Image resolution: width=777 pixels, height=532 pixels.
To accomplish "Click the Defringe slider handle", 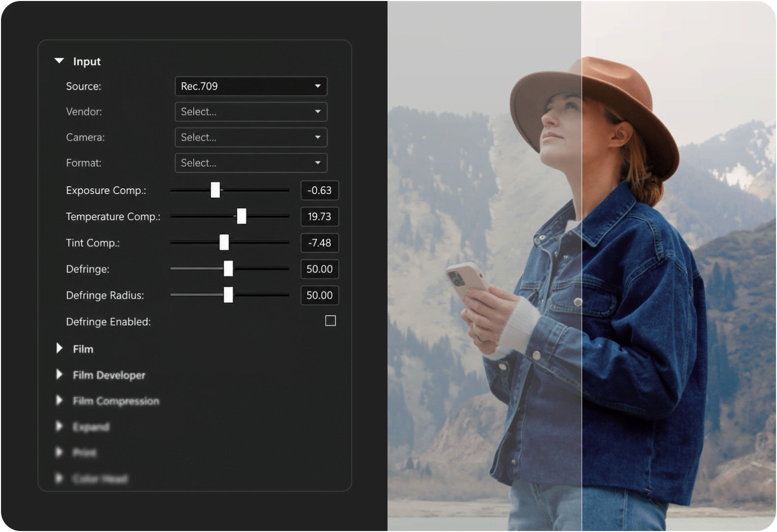I will tap(228, 268).
